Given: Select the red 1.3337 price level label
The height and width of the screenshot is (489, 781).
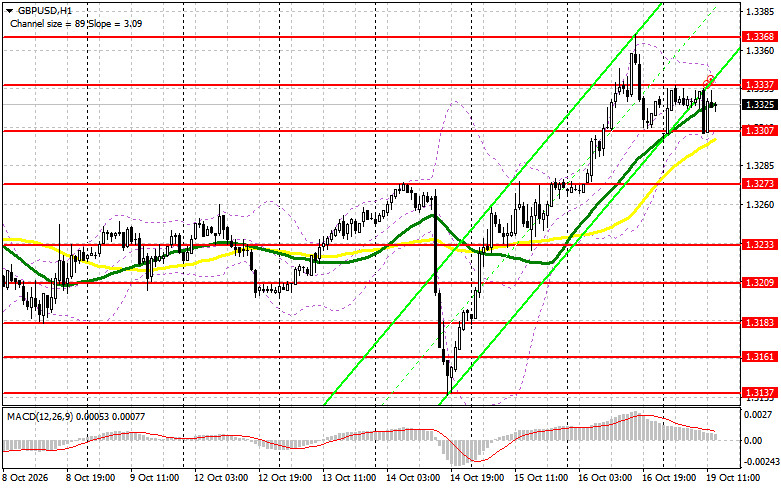Looking at the screenshot, I should click(760, 85).
